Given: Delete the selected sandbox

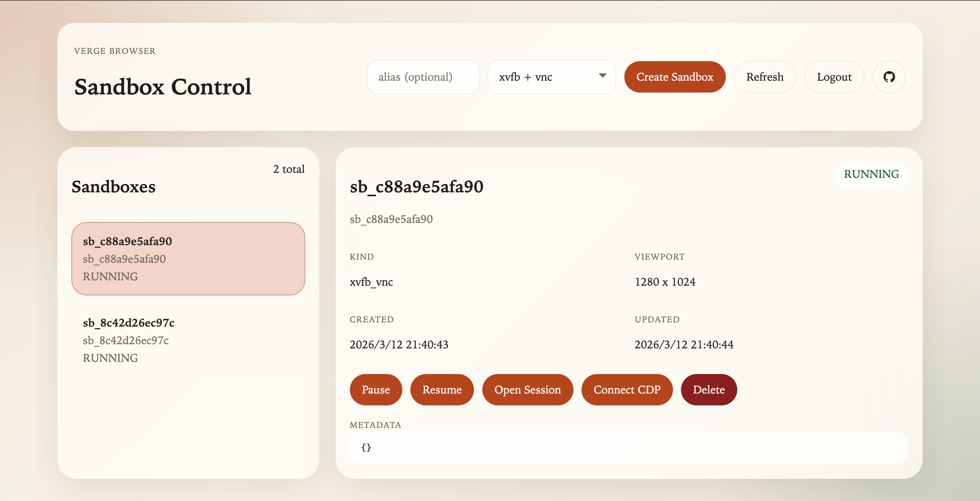Looking at the screenshot, I should (x=709, y=390).
